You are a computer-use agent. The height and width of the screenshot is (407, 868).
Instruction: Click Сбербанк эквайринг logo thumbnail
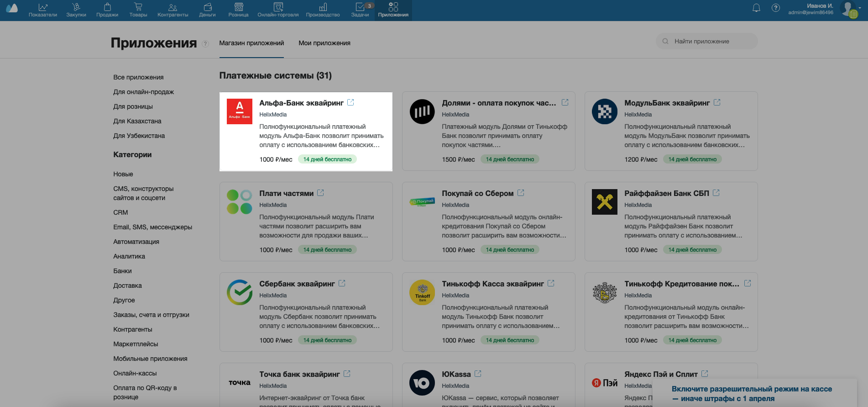[x=240, y=292]
